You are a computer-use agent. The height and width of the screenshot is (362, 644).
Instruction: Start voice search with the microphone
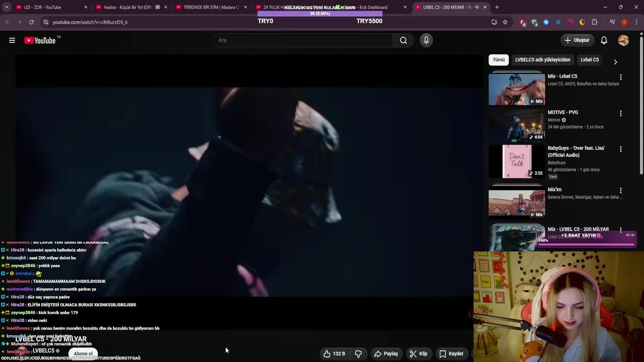click(426, 40)
